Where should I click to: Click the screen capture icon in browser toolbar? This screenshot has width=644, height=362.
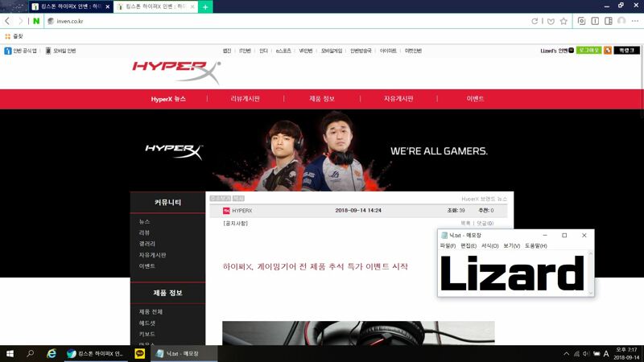coord(581,21)
